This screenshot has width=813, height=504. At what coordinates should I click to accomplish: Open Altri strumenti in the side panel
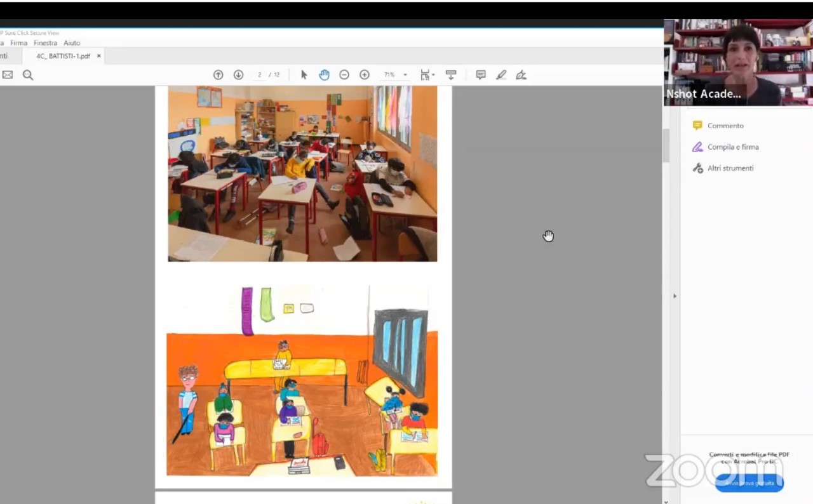[730, 168]
